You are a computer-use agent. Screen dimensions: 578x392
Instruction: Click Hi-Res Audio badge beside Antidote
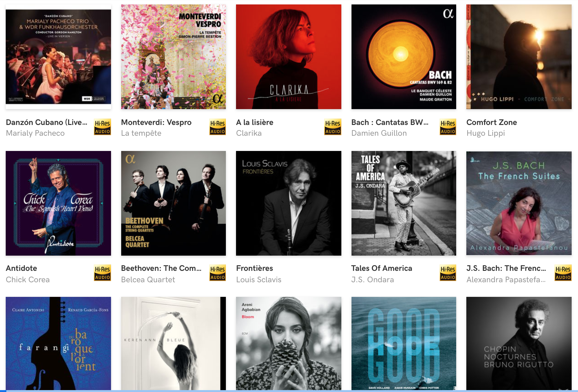pyautogui.click(x=102, y=273)
